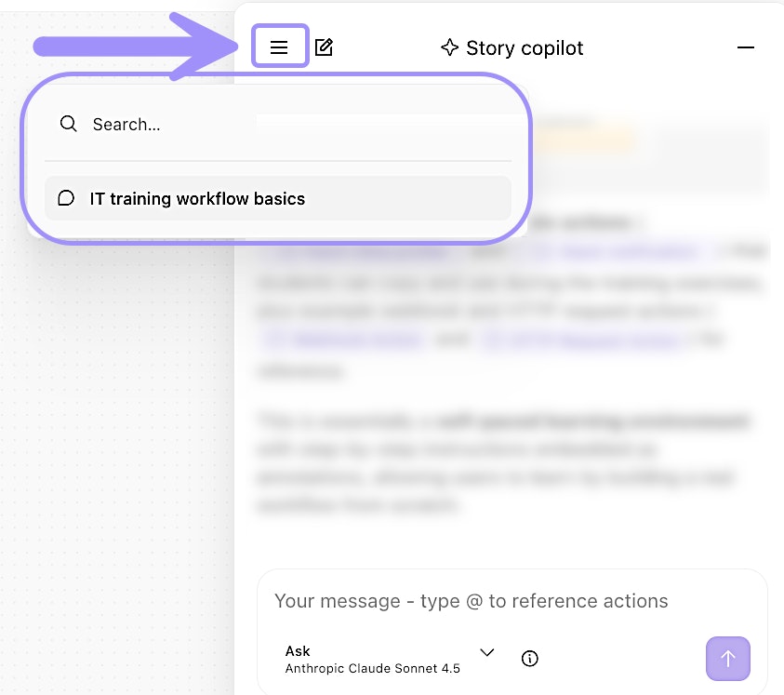The image size is (784, 695).
Task: Click the divider line below the Search field
Action: point(277,161)
